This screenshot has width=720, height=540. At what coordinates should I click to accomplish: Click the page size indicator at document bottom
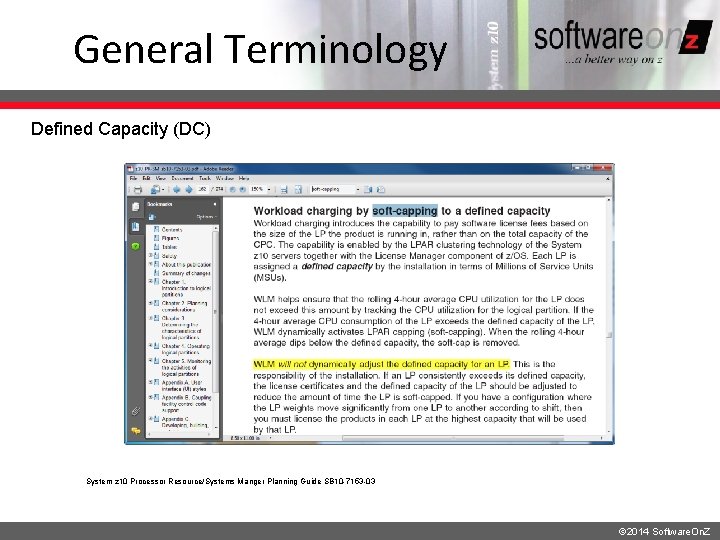coord(246,439)
